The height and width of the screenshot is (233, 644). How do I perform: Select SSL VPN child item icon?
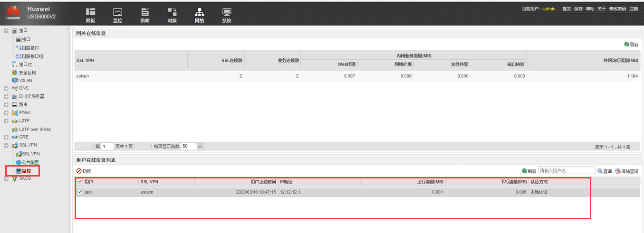pos(19,154)
